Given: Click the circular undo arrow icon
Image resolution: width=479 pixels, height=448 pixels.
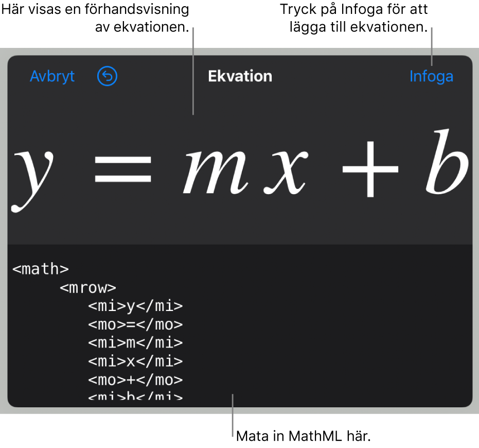Looking at the screenshot, I should [x=107, y=76].
